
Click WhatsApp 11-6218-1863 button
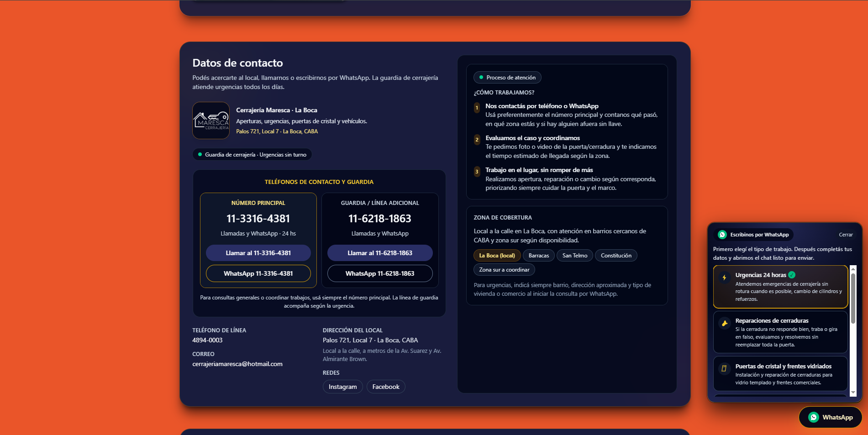(x=379, y=273)
